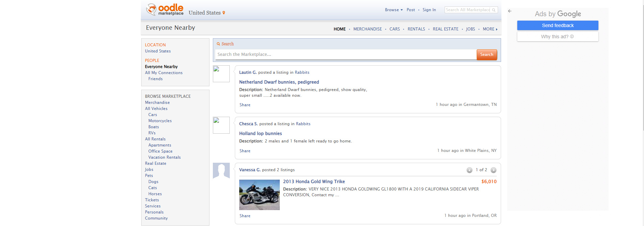Open the Honda Gold Wing Trike photo
Image resolution: width=644 pixels, height=226 pixels.
click(x=259, y=195)
